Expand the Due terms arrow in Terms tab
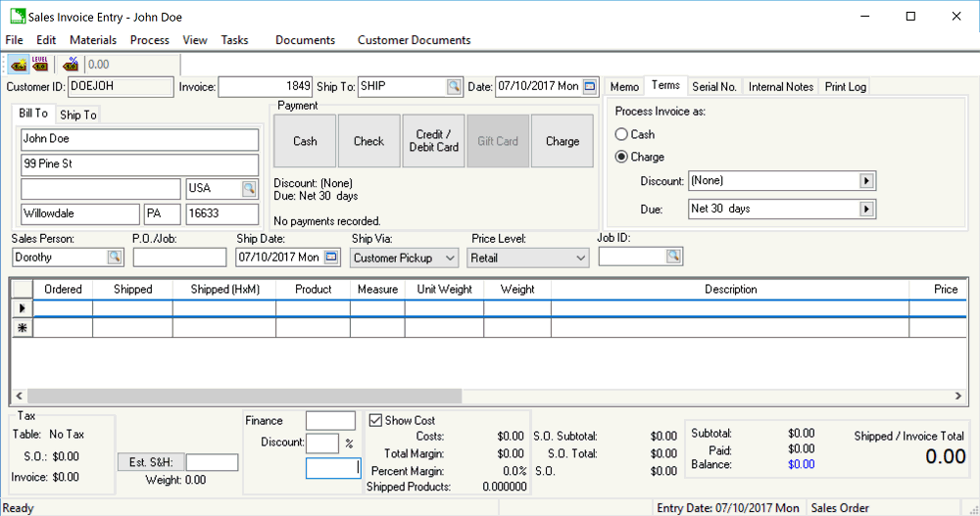 [866, 209]
